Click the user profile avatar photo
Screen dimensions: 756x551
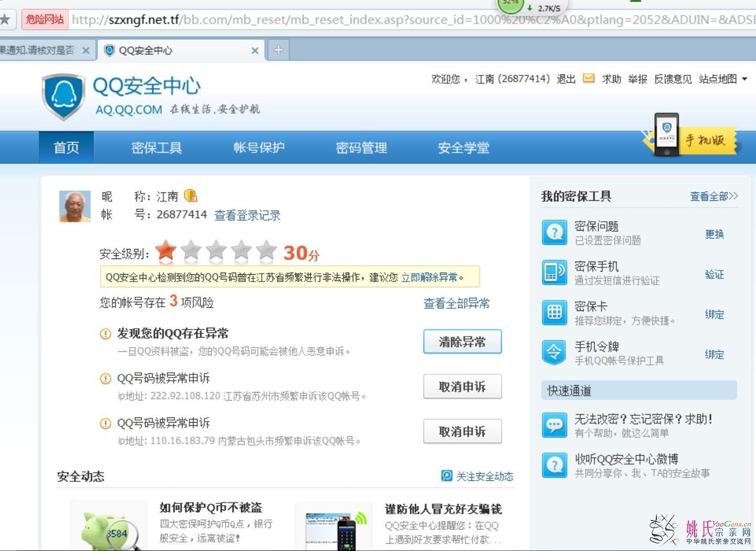[74, 207]
